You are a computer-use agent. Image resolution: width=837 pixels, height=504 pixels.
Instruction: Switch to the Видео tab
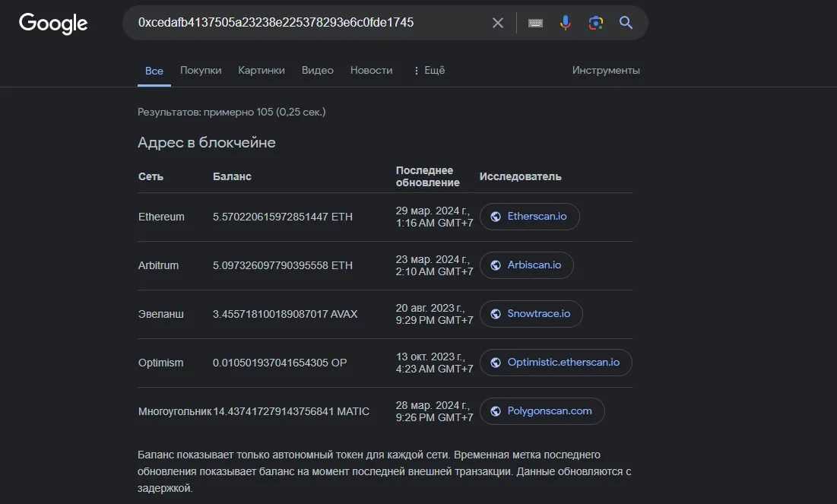(x=318, y=70)
